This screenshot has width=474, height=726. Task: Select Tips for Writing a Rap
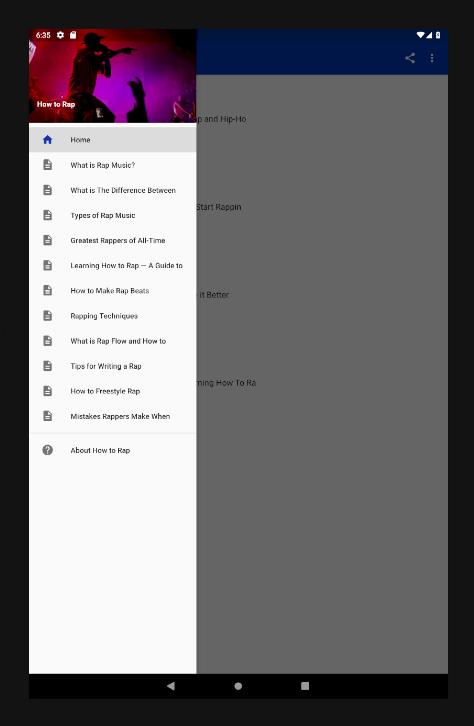coord(112,366)
